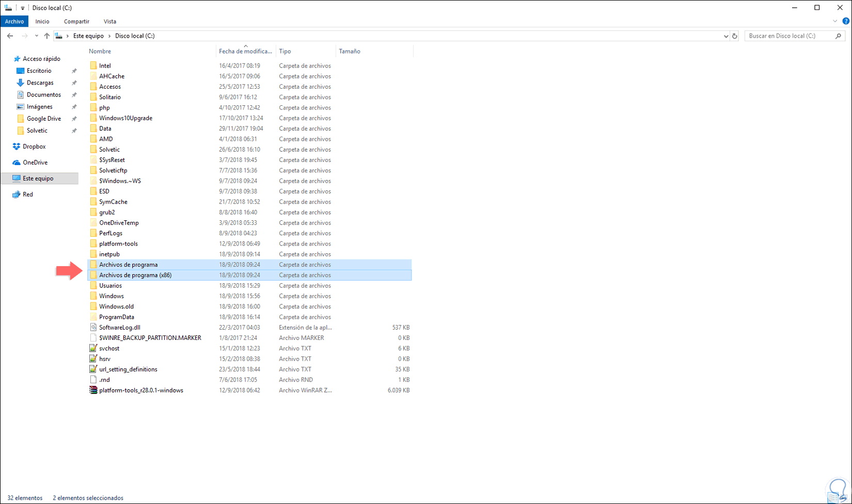Click the Escritorio desktop icon in the sidebar
The height and width of the screenshot is (504, 852).
click(20, 71)
